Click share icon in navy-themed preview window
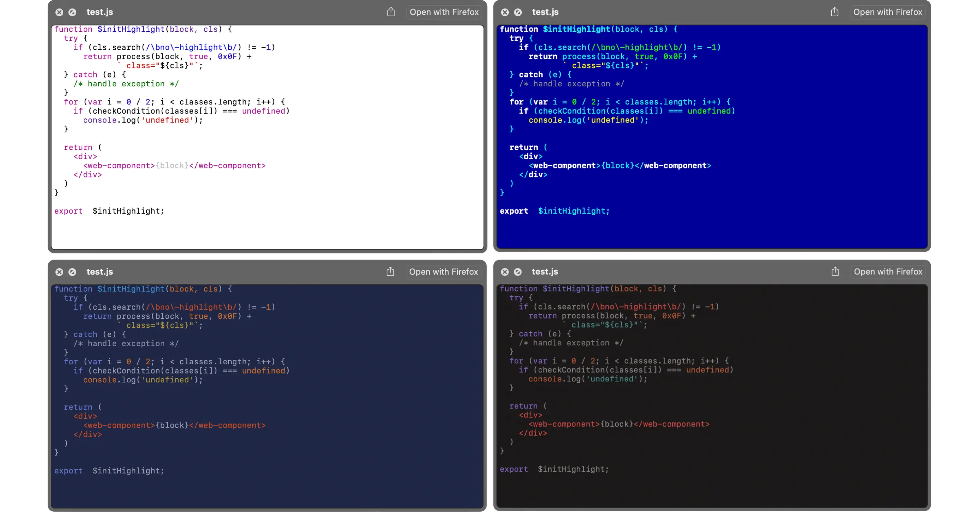Screen dimensions: 980x513 click(x=390, y=271)
